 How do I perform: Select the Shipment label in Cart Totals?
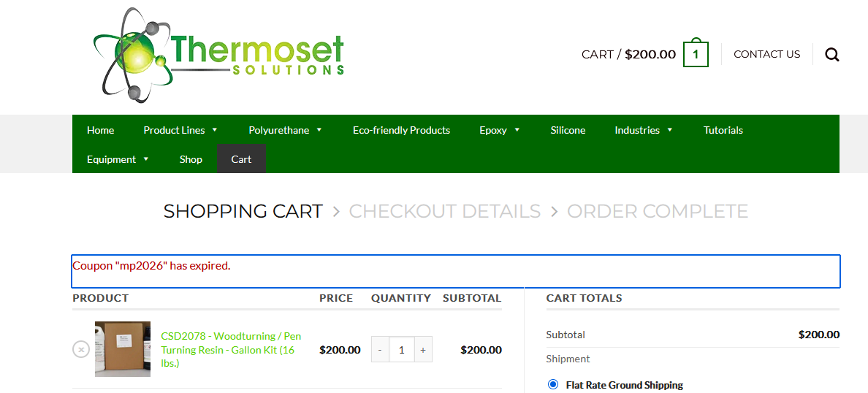point(568,359)
